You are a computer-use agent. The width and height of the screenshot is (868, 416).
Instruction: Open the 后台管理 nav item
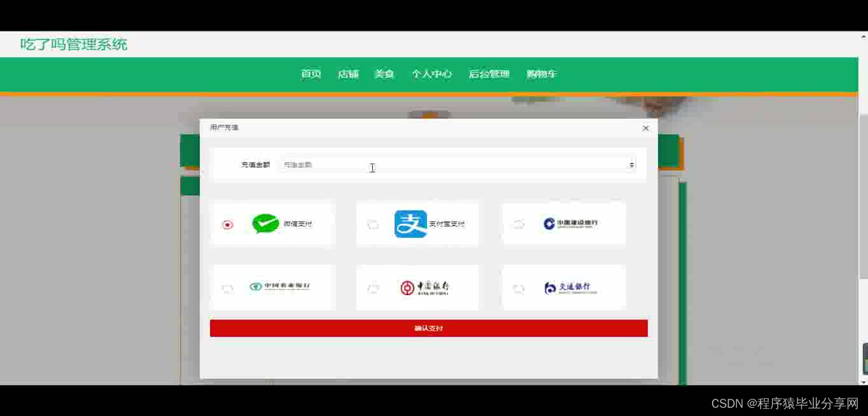tap(489, 74)
